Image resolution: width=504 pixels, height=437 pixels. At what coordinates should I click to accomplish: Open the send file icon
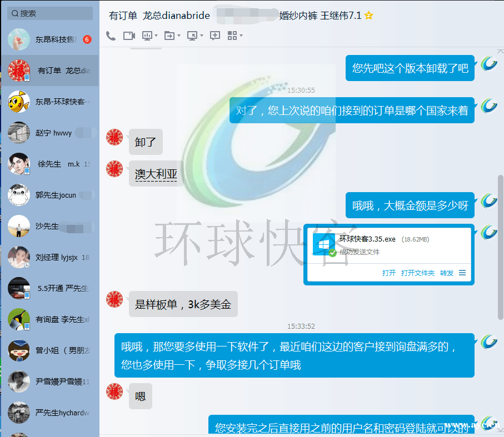click(169, 35)
